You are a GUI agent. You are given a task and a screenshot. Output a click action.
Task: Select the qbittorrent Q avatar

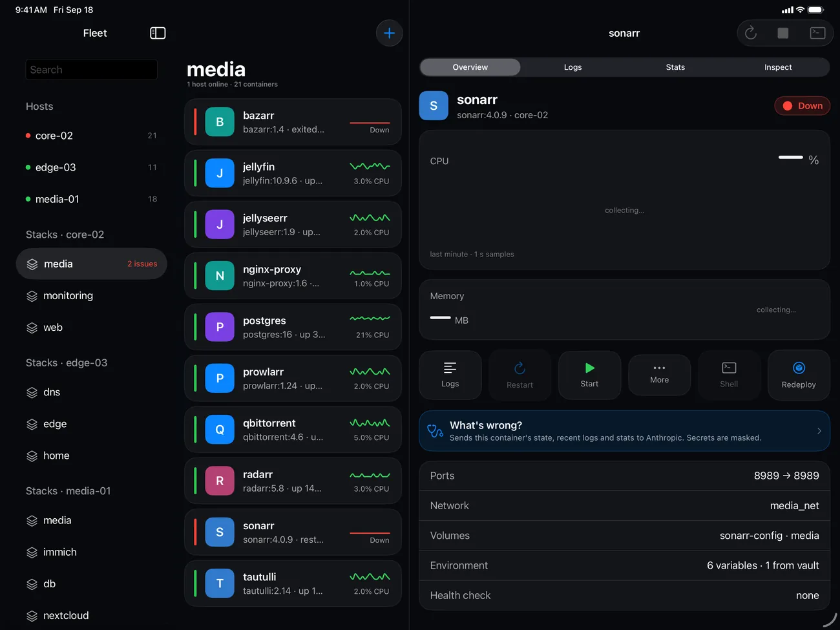pyautogui.click(x=220, y=430)
